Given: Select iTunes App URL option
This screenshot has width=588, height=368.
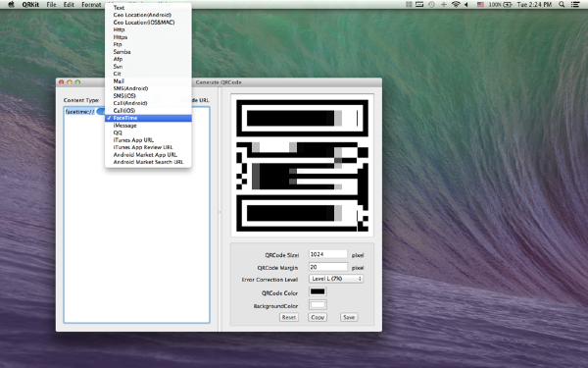Looking at the screenshot, I should [148, 139].
